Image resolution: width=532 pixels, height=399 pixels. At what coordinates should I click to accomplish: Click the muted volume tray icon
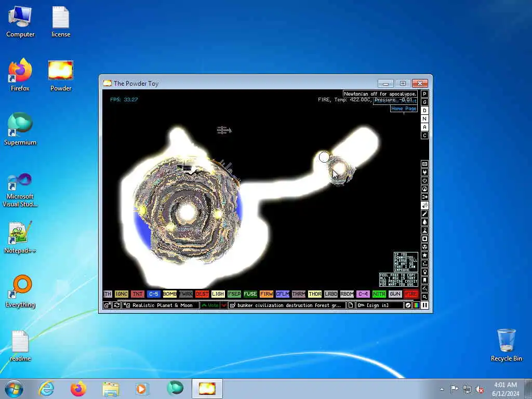[480, 390]
